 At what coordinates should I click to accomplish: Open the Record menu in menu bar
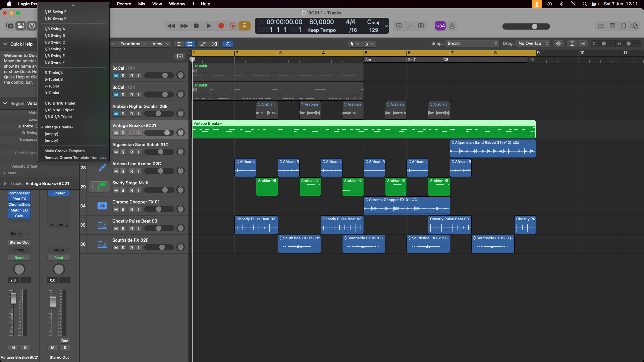124,4
